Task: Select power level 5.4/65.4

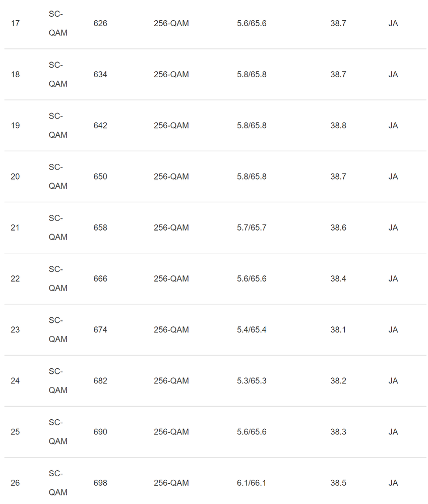Action: coord(252,329)
